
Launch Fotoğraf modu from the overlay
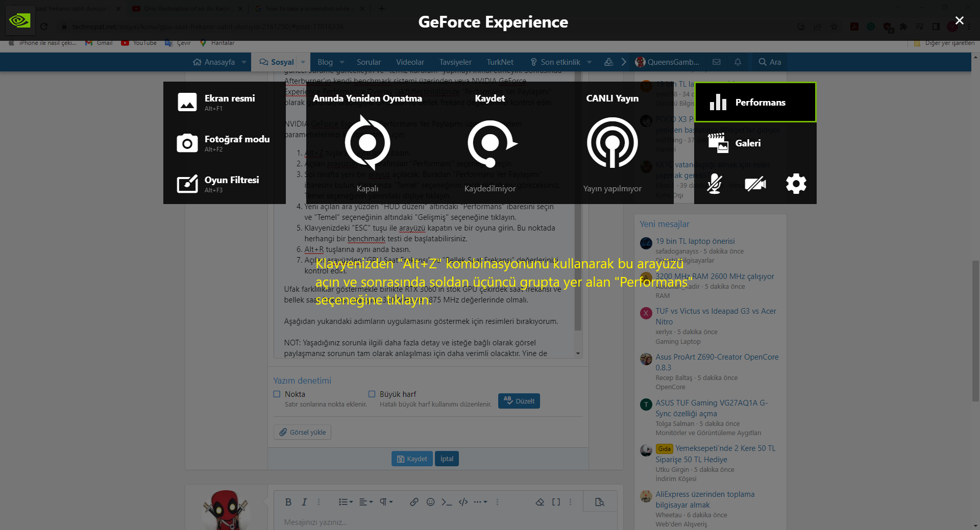coord(225,143)
